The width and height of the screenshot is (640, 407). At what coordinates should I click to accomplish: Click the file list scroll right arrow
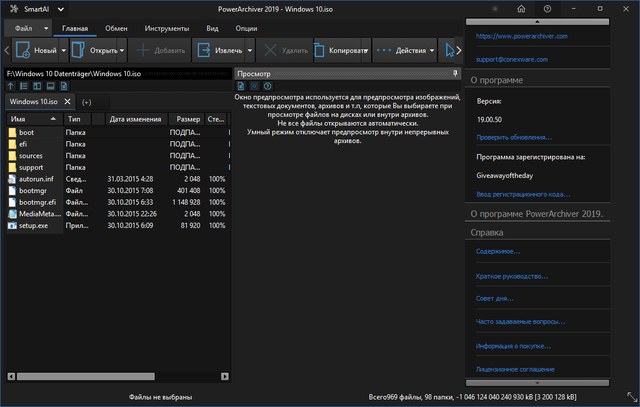(224, 376)
